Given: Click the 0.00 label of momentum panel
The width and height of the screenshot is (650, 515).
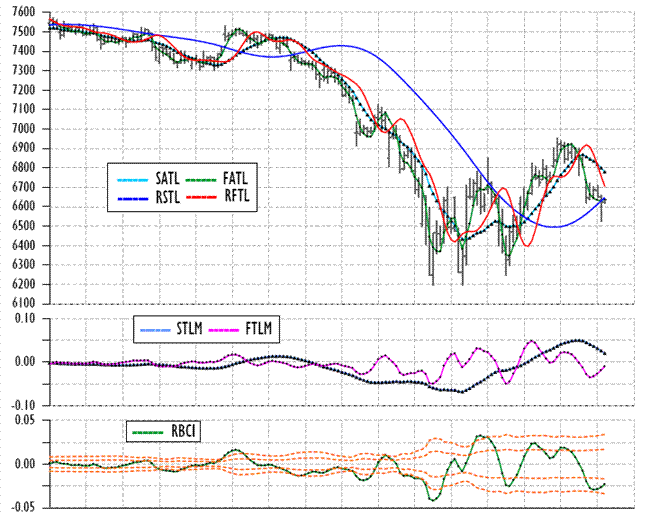Looking at the screenshot, I should (x=25, y=362).
